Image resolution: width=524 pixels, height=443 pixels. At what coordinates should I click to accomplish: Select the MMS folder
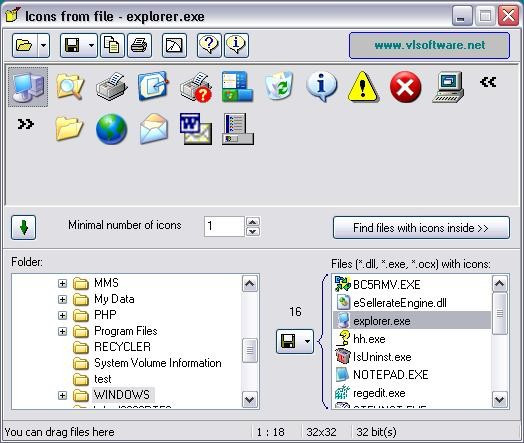pos(106,283)
